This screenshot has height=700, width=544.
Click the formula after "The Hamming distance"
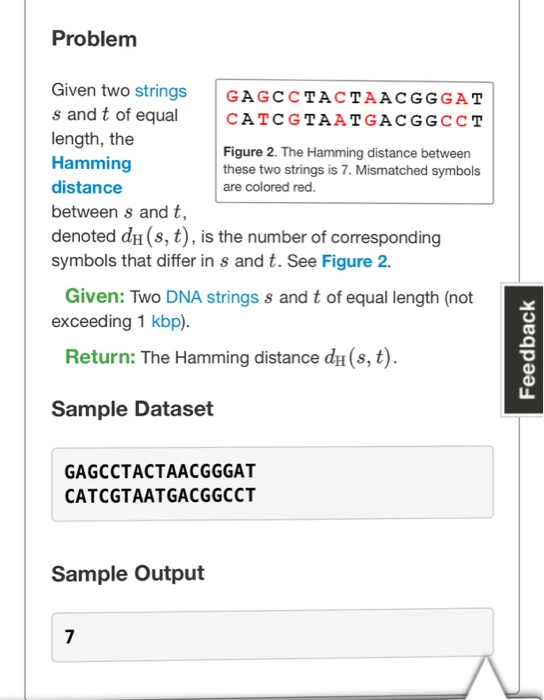(361, 357)
